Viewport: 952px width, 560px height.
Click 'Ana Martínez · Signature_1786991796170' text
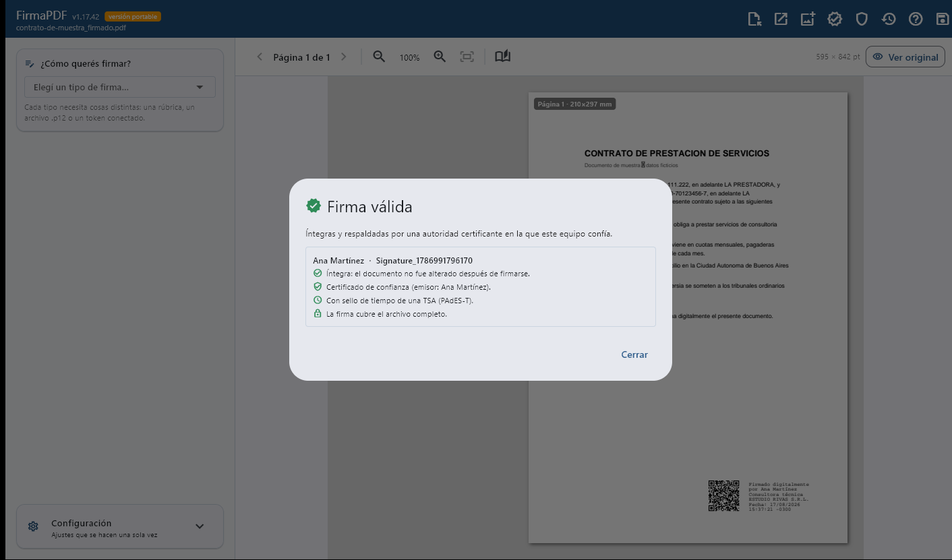point(392,260)
